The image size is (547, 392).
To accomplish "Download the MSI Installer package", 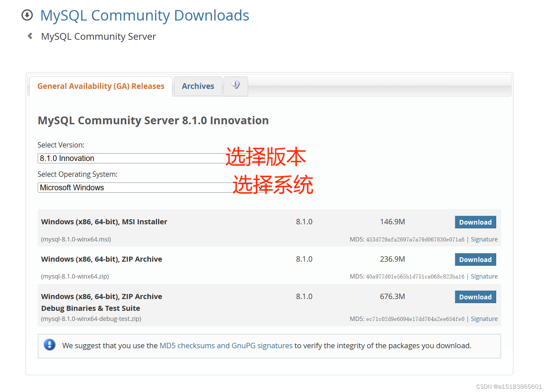I will pos(475,222).
